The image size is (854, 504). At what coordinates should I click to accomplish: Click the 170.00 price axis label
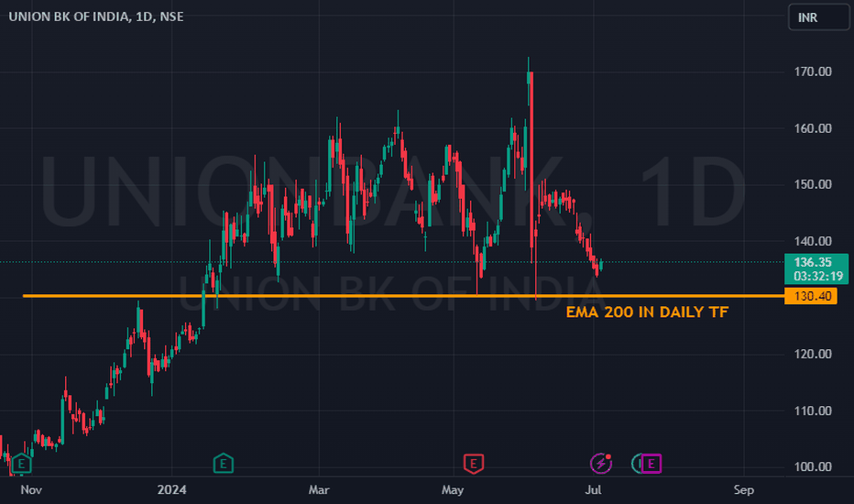click(x=813, y=71)
